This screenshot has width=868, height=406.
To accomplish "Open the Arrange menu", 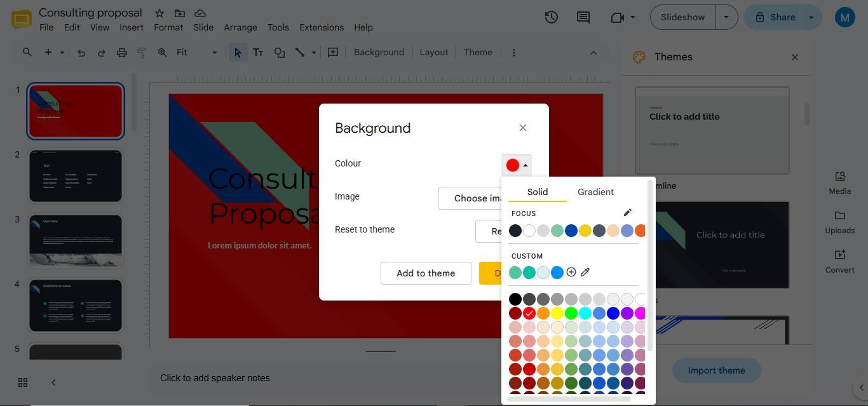I will click(x=240, y=27).
